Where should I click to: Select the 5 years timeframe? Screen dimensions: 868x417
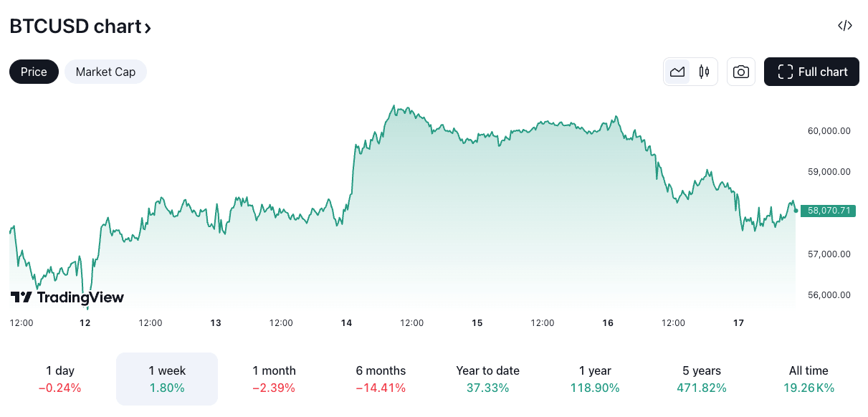point(701,378)
